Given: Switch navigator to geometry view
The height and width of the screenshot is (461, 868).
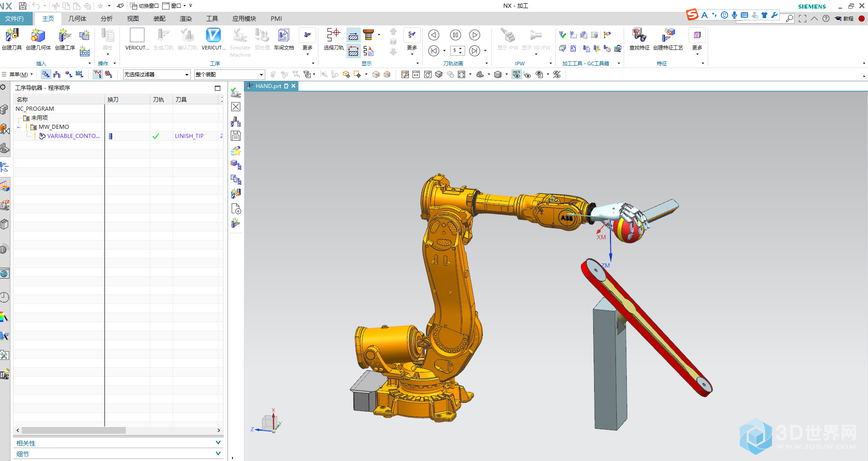Looking at the screenshot, I should [x=68, y=74].
